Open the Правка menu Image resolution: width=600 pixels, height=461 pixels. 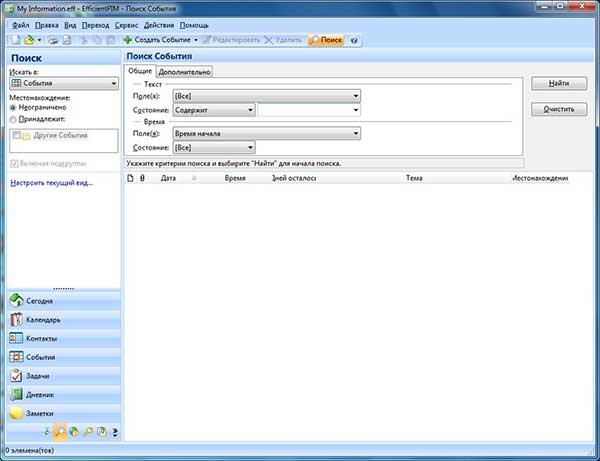tap(47, 25)
